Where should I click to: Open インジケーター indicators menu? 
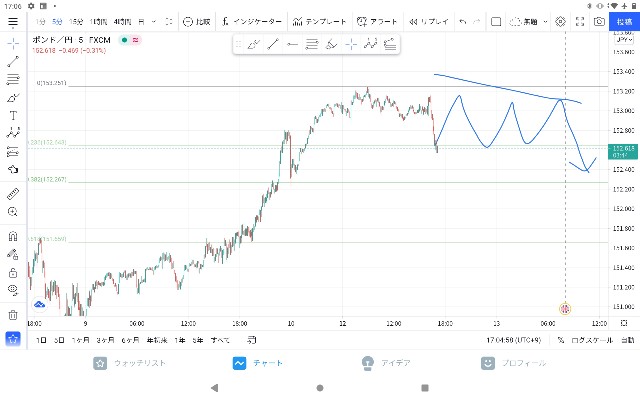point(252,22)
